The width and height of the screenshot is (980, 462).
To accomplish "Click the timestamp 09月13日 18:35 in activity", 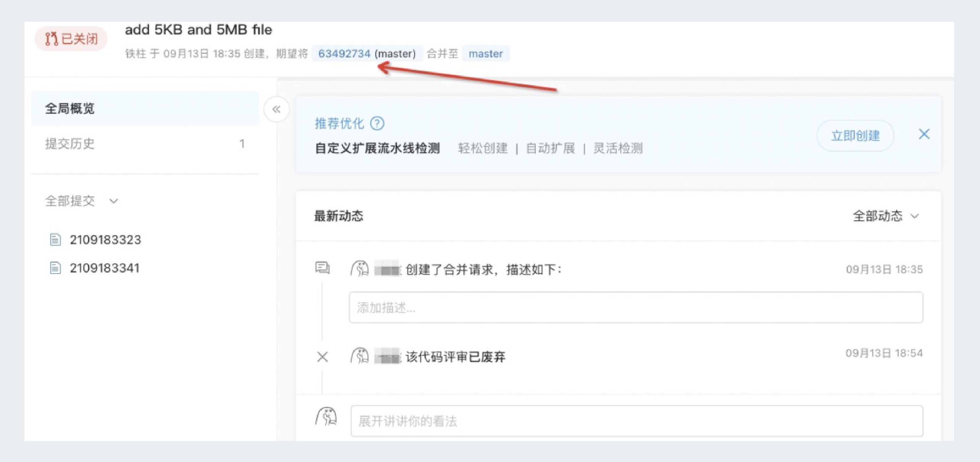I will [884, 269].
